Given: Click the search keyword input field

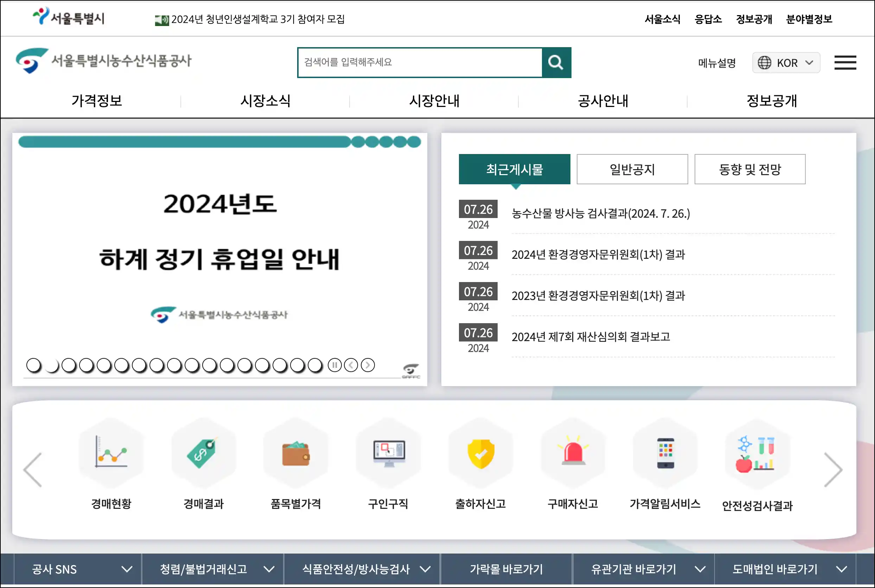Looking at the screenshot, I should click(x=420, y=63).
